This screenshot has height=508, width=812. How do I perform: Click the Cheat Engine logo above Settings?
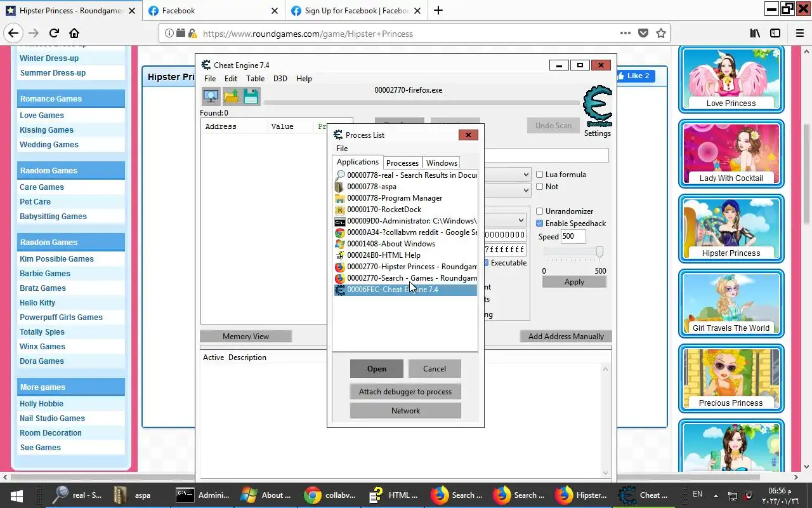point(598,107)
